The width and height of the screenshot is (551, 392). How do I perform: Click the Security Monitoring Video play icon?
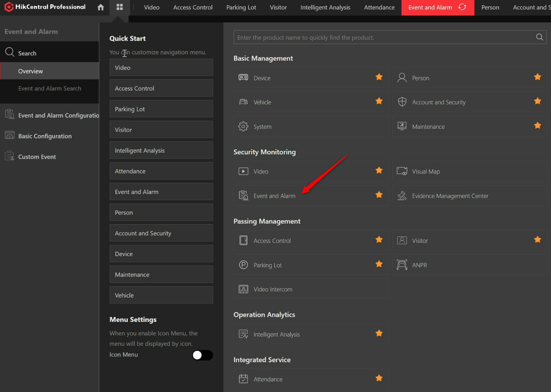(x=243, y=171)
